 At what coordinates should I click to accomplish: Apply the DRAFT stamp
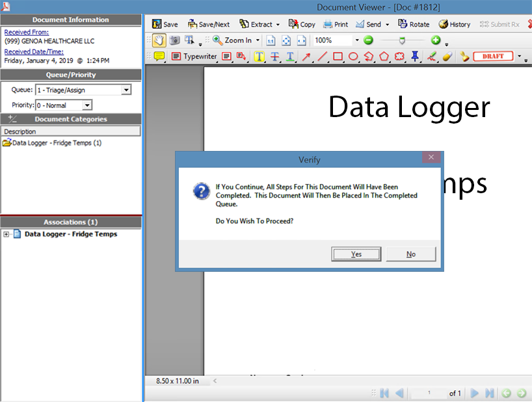(493, 57)
